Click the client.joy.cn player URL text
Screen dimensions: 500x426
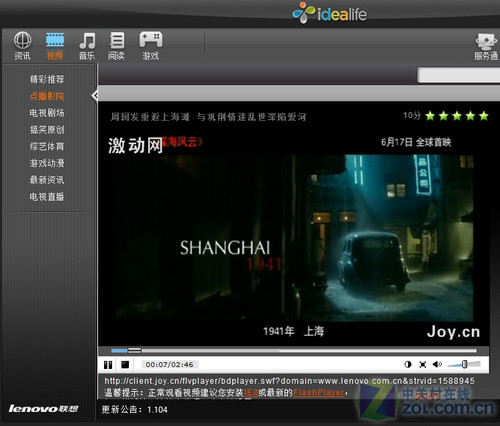[289, 381]
